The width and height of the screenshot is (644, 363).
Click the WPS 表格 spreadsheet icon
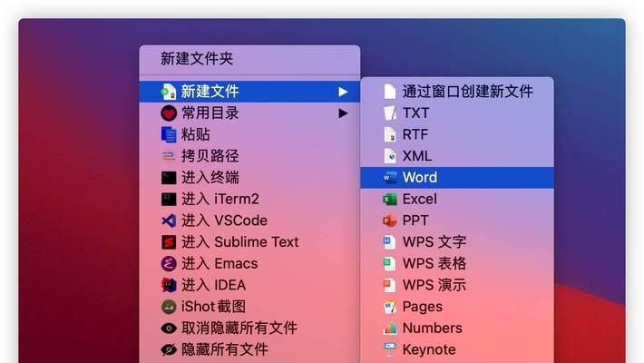point(390,263)
